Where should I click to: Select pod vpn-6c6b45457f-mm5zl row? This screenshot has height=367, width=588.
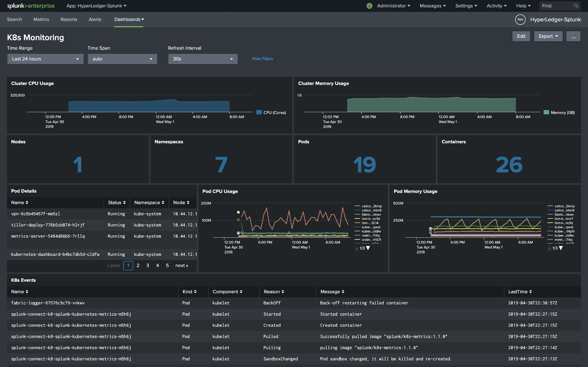tap(102, 214)
